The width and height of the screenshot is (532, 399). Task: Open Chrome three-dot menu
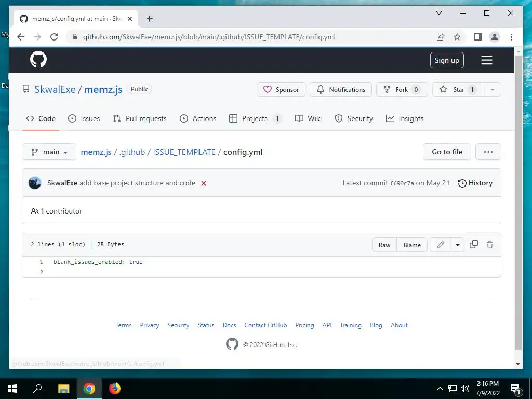point(511,37)
